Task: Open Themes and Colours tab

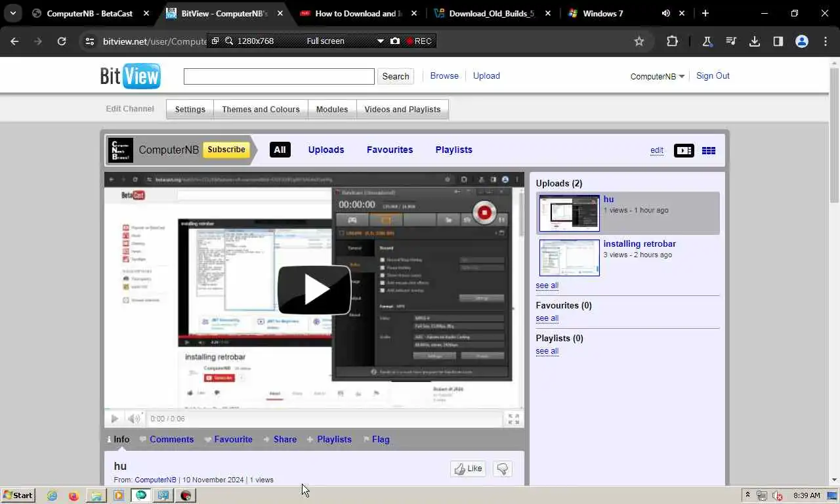Action: coord(261,110)
